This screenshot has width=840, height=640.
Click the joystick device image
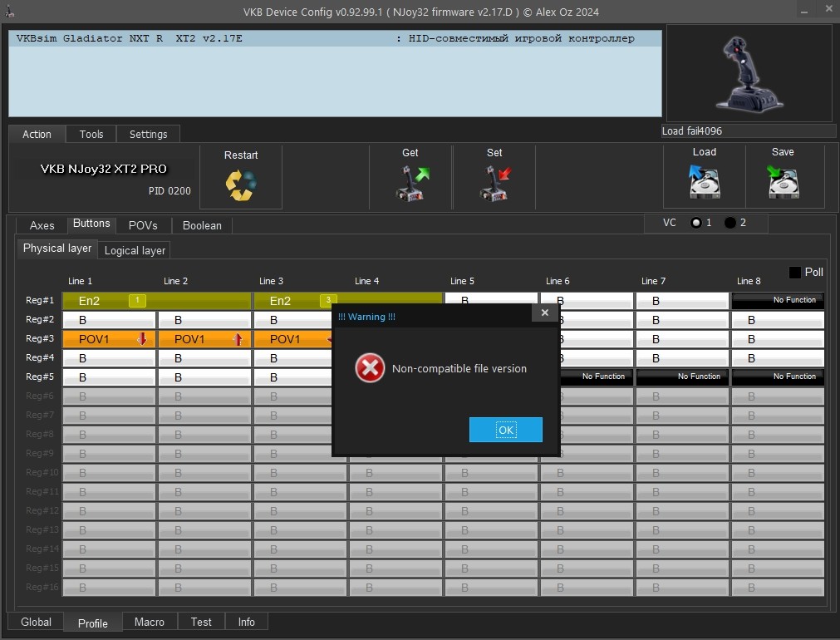749,73
